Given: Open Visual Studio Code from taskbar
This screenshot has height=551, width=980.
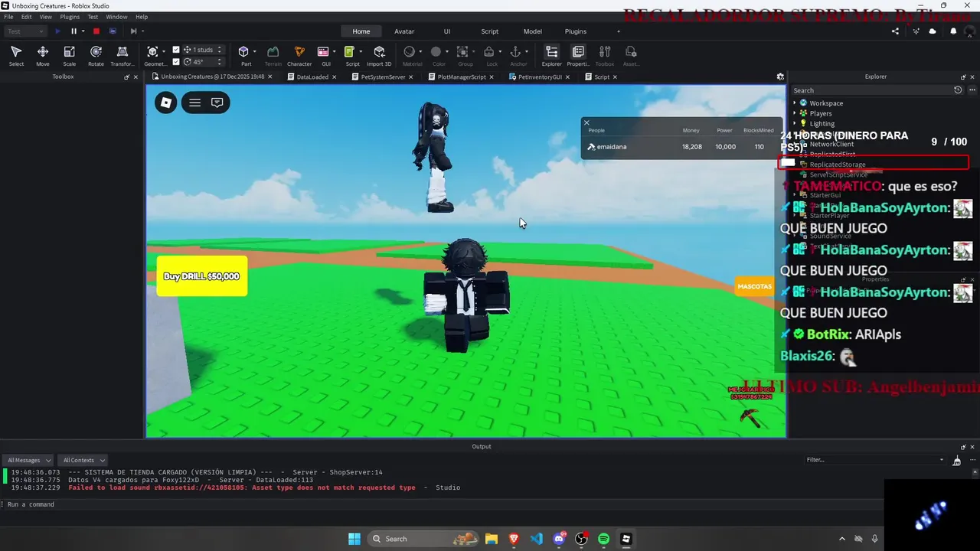Looking at the screenshot, I should tap(536, 539).
